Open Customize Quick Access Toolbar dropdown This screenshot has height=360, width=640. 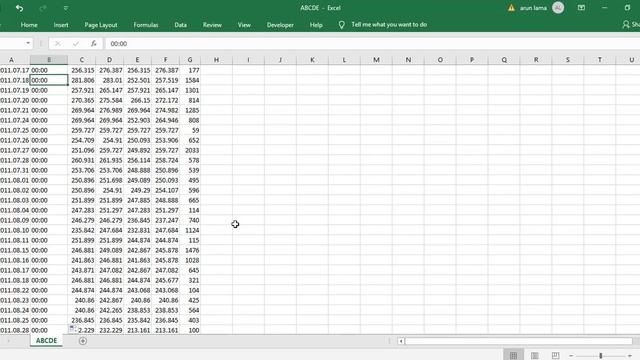click(66, 8)
